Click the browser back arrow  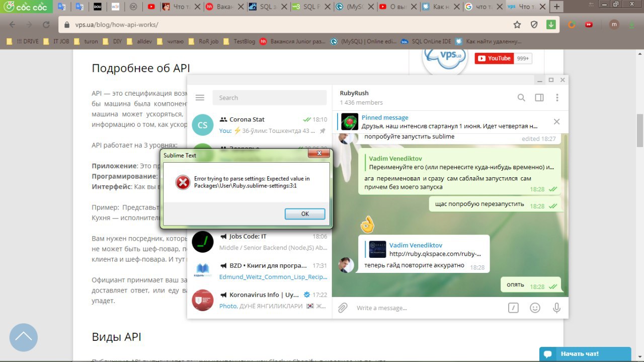click(x=13, y=25)
